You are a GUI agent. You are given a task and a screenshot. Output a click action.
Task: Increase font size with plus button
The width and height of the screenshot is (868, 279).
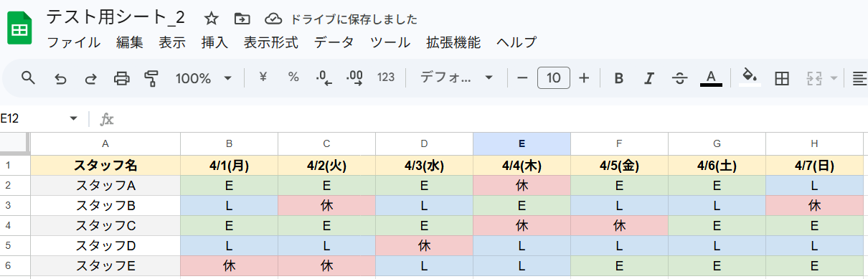point(584,78)
